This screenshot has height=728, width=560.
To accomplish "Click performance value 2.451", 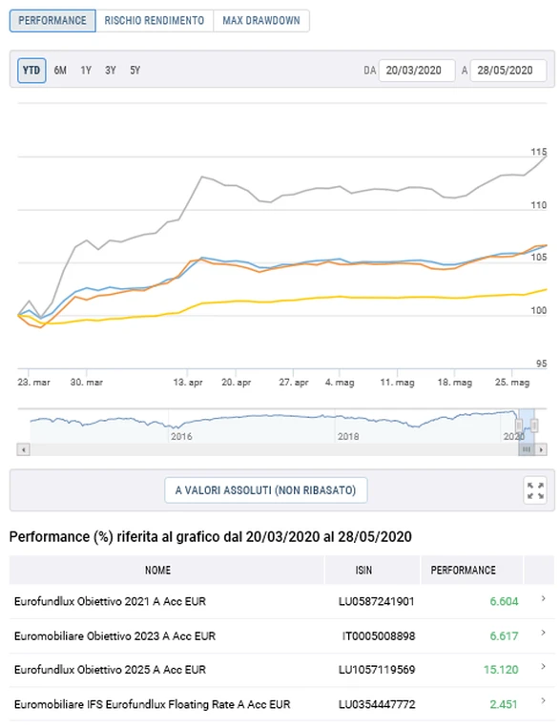I will [504, 704].
